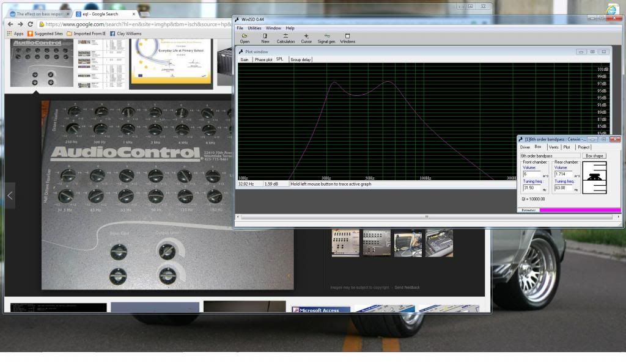
Task: Select third related image thumbnail
Action: [408, 243]
